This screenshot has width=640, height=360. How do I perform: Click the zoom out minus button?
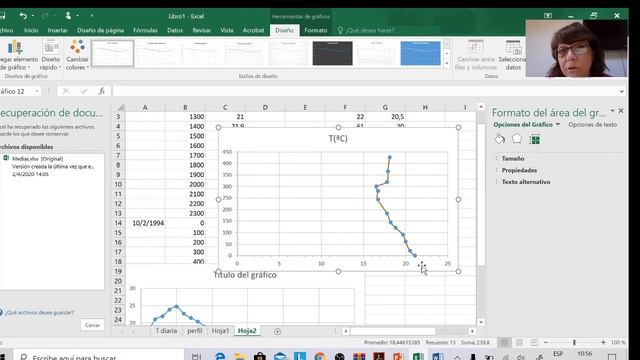point(546,342)
